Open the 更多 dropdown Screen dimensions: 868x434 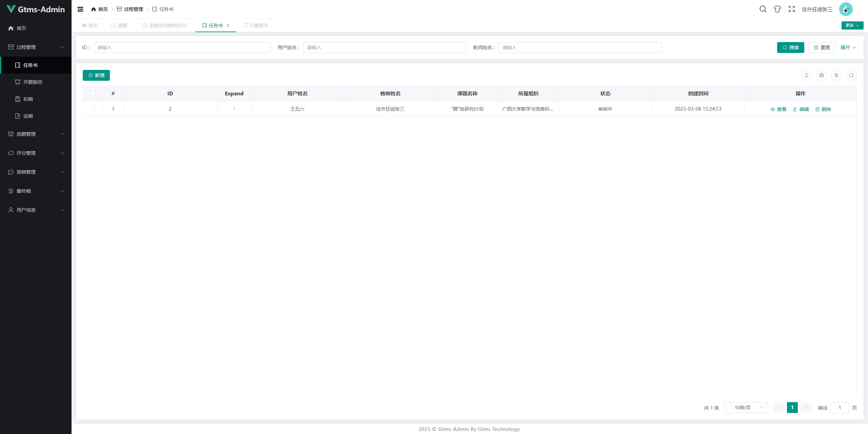point(852,25)
